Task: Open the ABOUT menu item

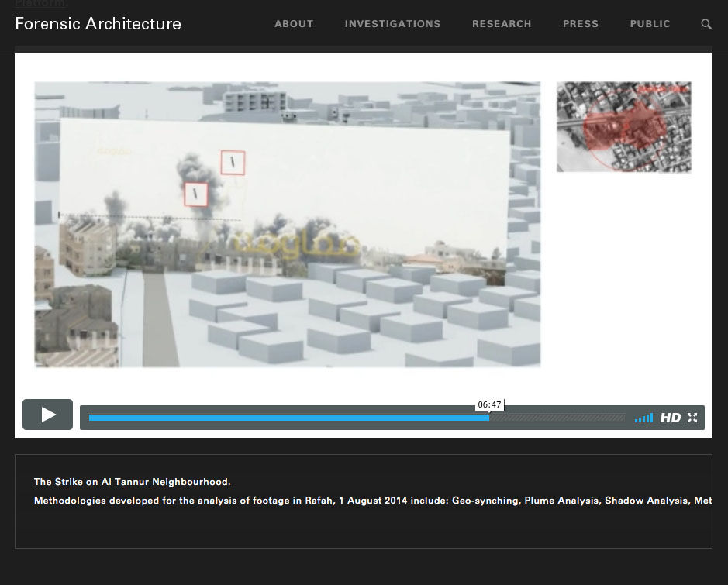Action: (294, 24)
